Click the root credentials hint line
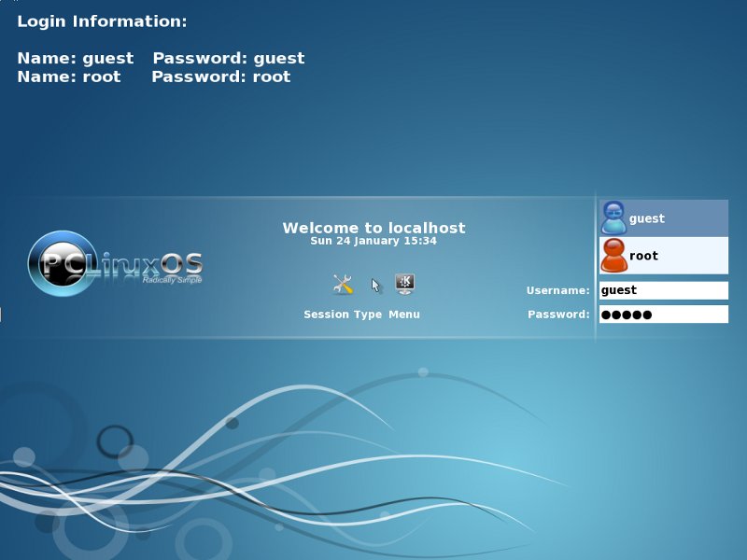This screenshot has width=747, height=560. coord(154,77)
